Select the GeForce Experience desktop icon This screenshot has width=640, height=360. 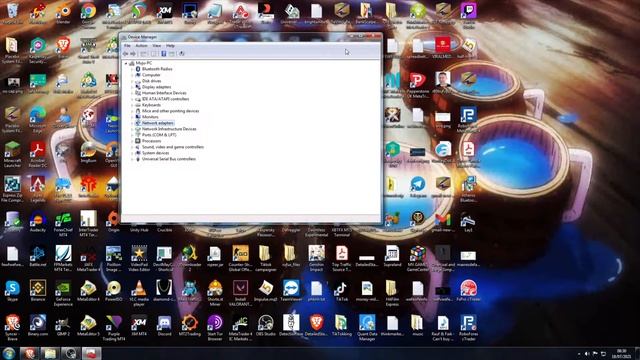click(x=63, y=293)
